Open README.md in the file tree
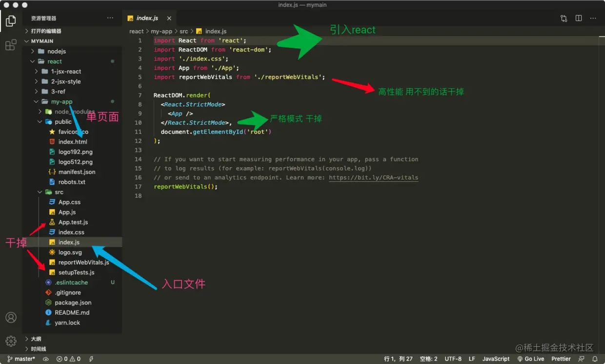The image size is (605, 364). coord(72,313)
